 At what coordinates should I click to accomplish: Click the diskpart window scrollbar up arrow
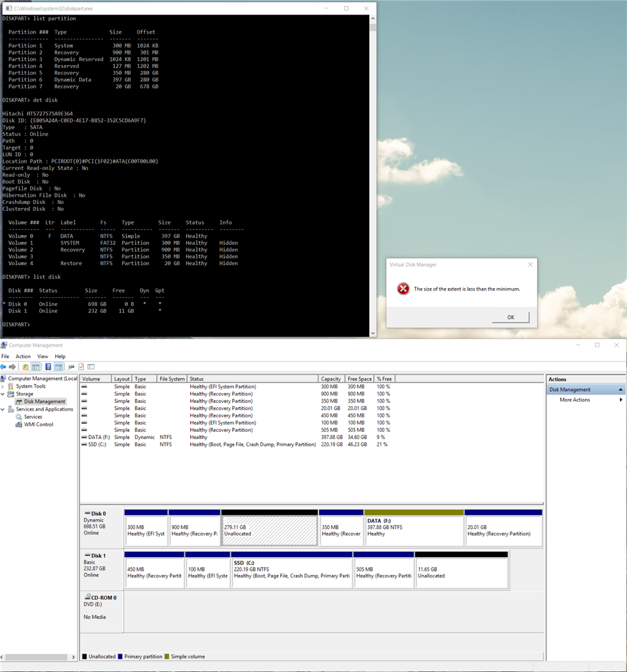click(373, 18)
